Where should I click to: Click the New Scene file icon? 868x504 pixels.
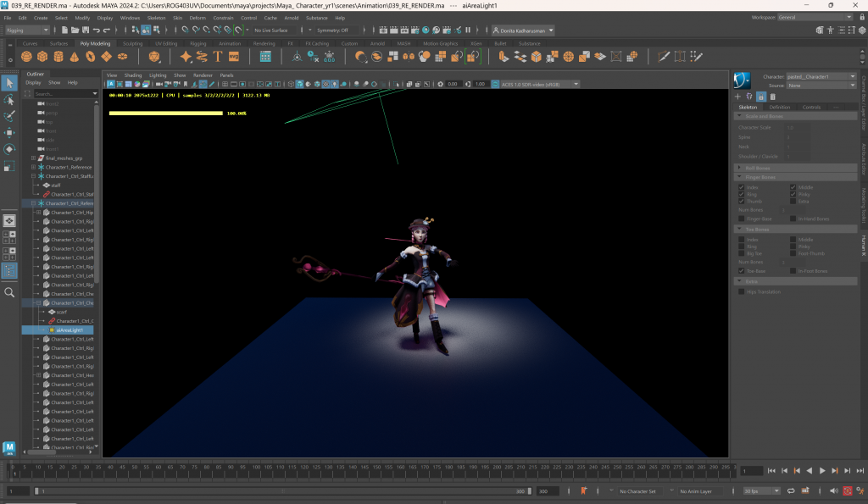(64, 30)
